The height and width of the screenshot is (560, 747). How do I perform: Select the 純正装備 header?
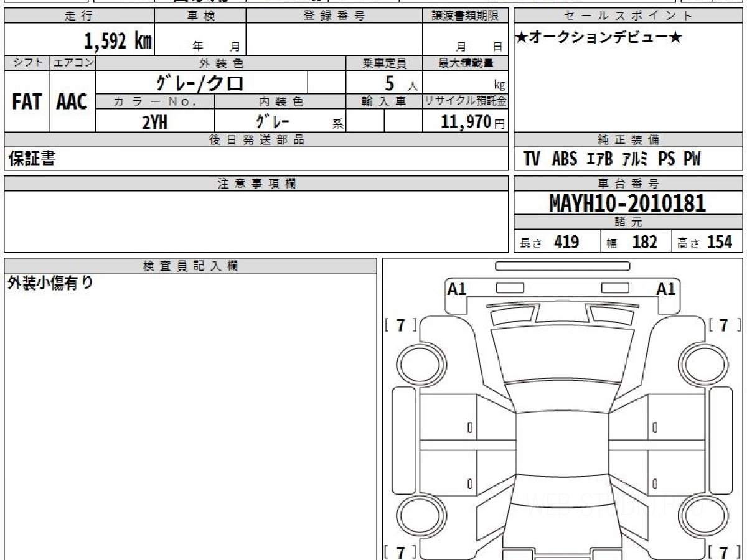(x=629, y=140)
